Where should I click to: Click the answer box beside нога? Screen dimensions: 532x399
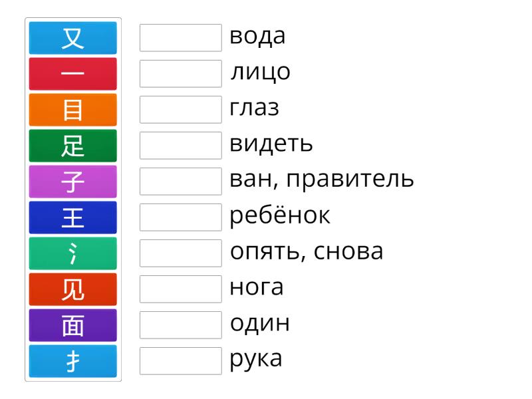tap(180, 289)
